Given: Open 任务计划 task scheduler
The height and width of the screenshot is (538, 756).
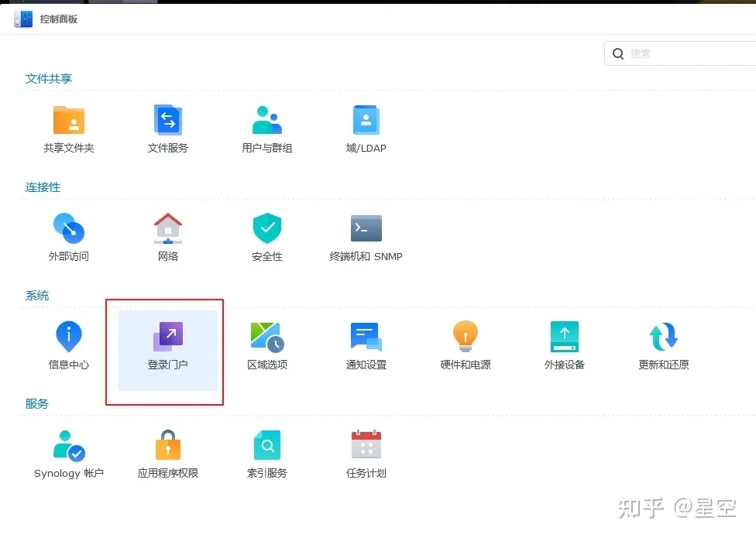Looking at the screenshot, I should [x=366, y=447].
